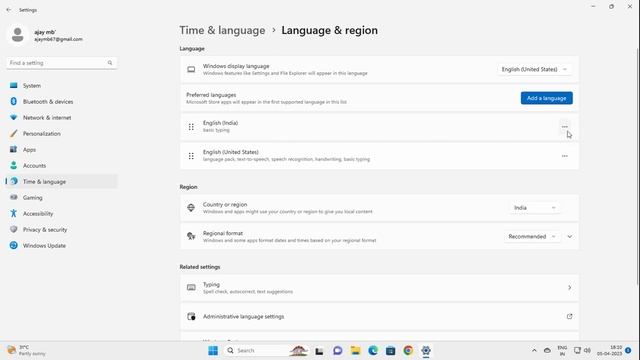Open Apps settings in the sidebar
Viewport: 640px width, 360px height.
[x=61, y=150]
